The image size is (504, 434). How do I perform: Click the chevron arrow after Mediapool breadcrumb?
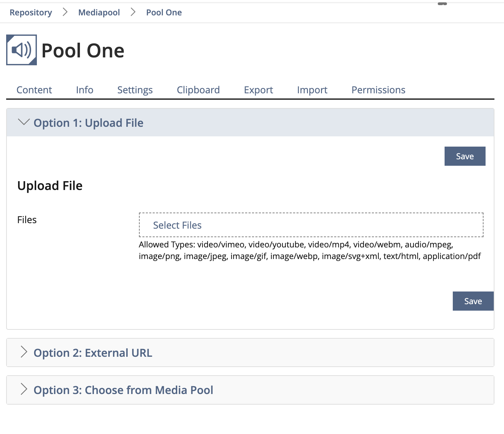coord(133,12)
